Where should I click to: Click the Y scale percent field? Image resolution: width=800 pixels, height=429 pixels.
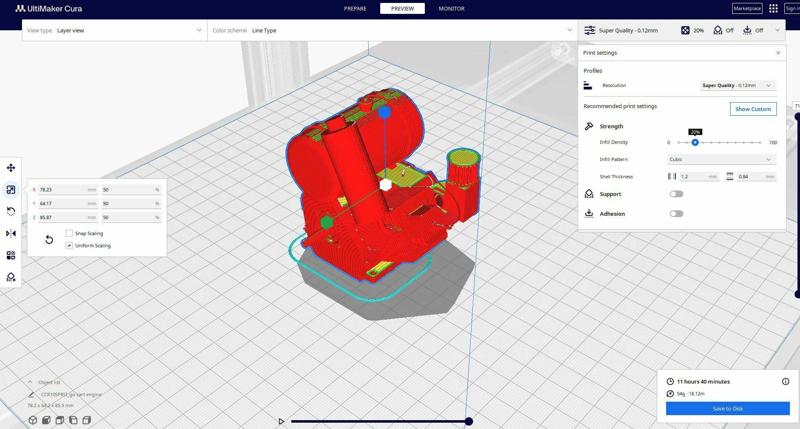pos(131,204)
